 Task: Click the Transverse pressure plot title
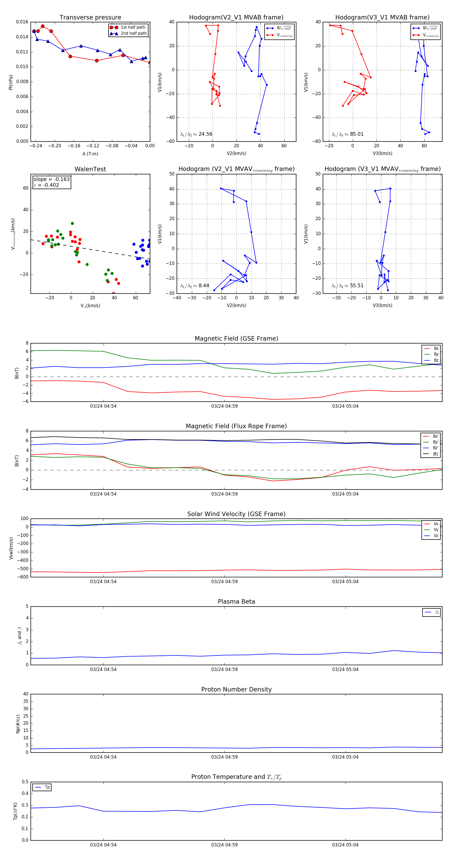(90, 18)
